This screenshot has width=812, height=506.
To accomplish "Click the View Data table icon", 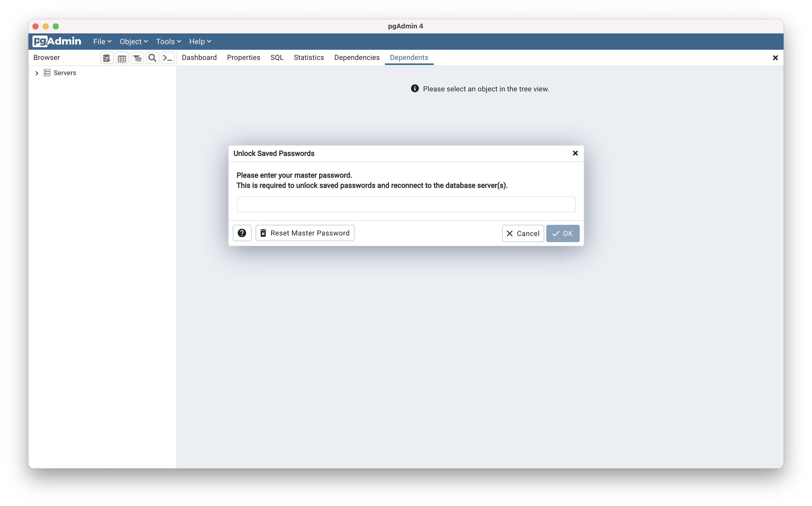I will click(122, 58).
